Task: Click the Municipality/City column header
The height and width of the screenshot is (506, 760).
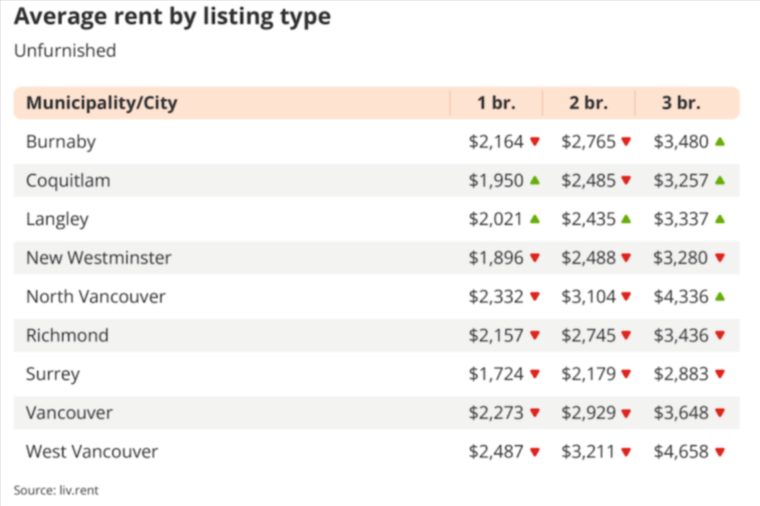Action: pyautogui.click(x=102, y=103)
